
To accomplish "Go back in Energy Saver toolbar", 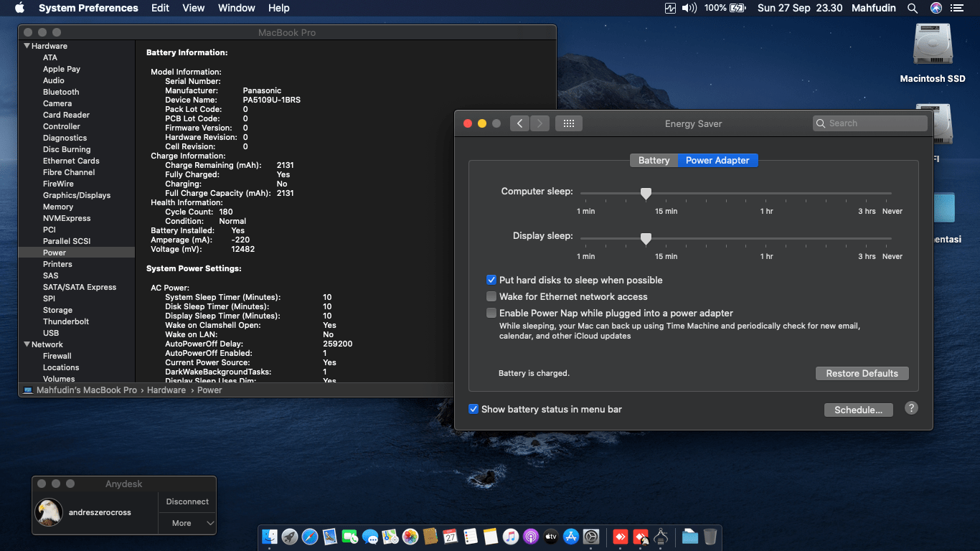I will point(520,123).
